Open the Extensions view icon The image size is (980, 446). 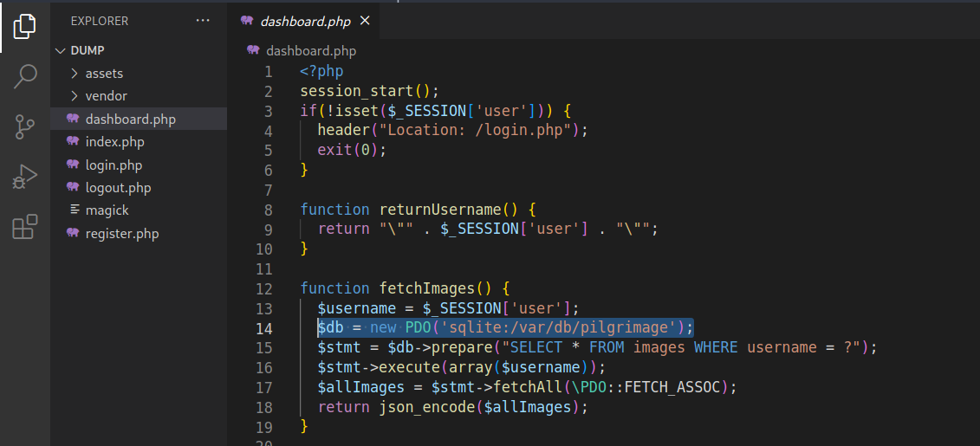24,228
